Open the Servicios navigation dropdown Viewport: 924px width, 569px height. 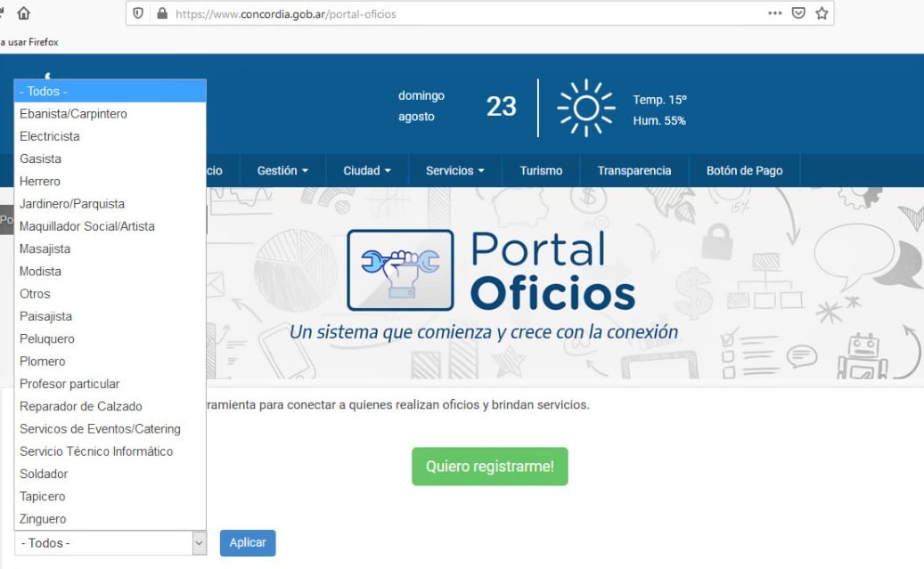click(x=454, y=171)
